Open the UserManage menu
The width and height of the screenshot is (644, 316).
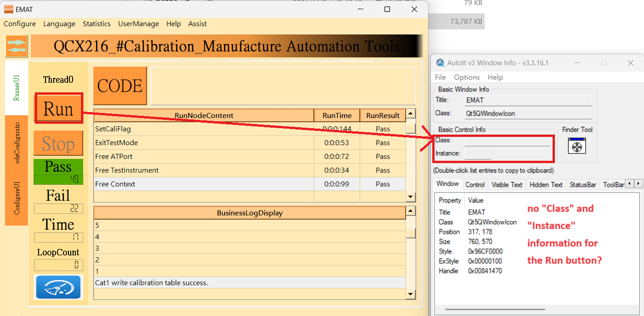(x=138, y=24)
